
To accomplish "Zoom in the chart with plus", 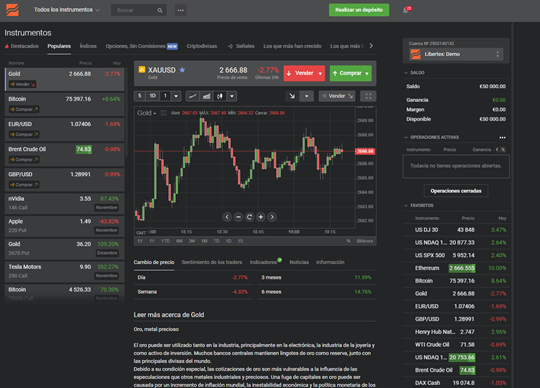I will coord(261,217).
